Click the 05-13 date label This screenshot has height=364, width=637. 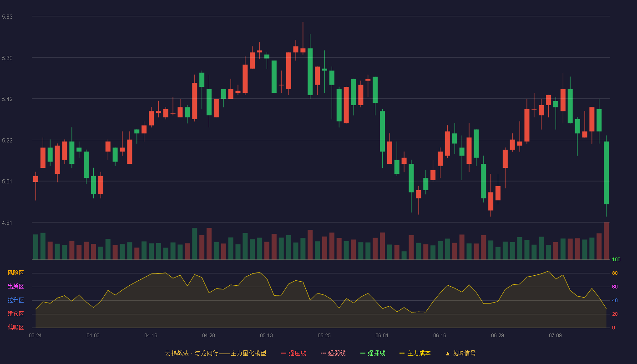266,335
